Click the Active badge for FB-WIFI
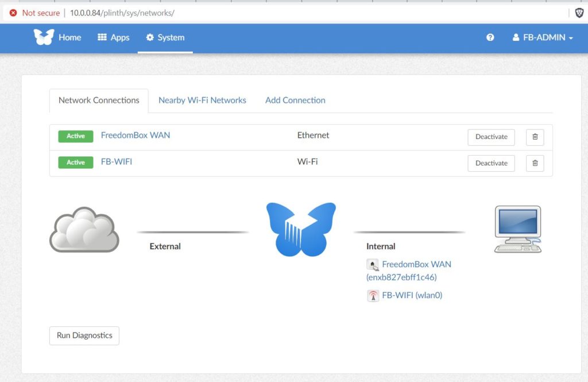Screen dimensions: 588x382 click(x=76, y=163)
